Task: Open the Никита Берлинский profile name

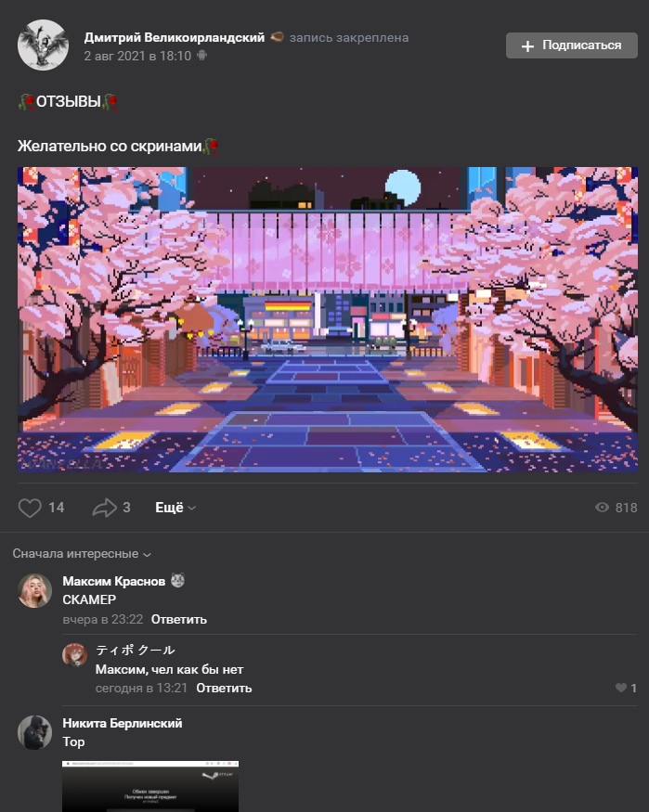Action: [x=123, y=723]
